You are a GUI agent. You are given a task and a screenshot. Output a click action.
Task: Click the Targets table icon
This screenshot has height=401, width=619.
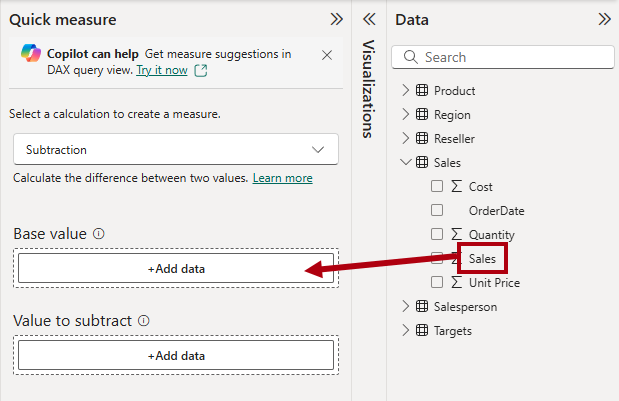pyautogui.click(x=422, y=330)
